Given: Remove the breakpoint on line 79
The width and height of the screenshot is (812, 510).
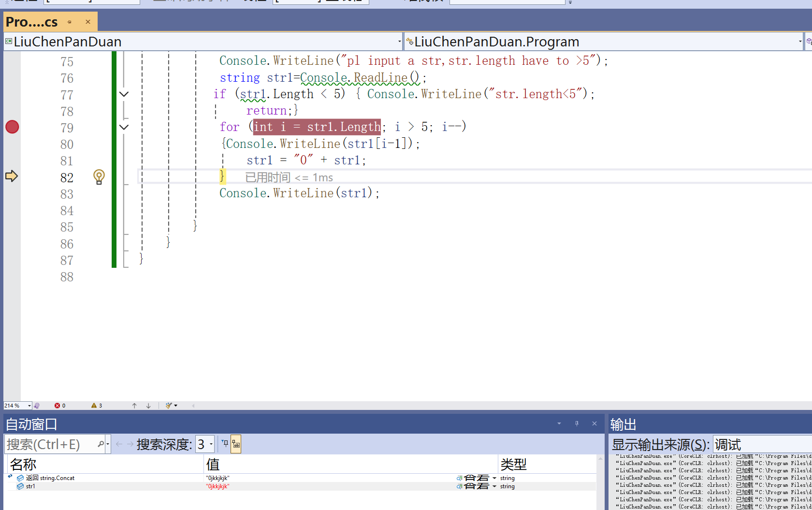Looking at the screenshot, I should coord(12,127).
